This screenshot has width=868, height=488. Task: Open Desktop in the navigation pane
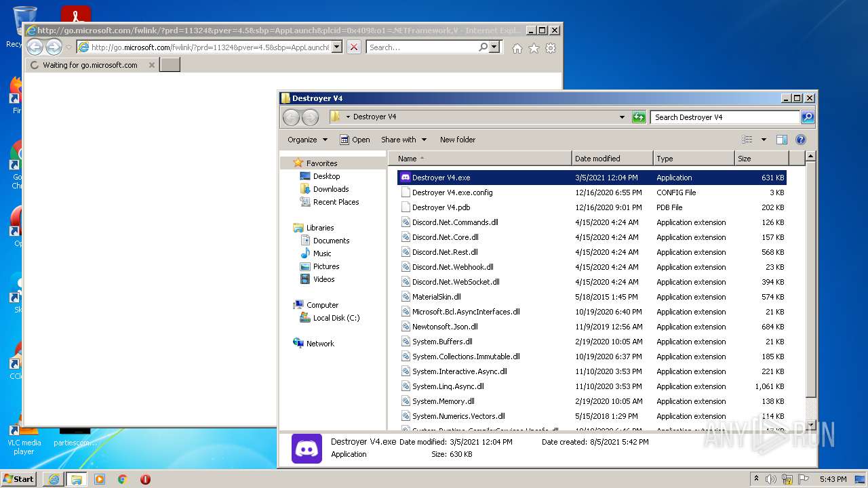pos(326,176)
